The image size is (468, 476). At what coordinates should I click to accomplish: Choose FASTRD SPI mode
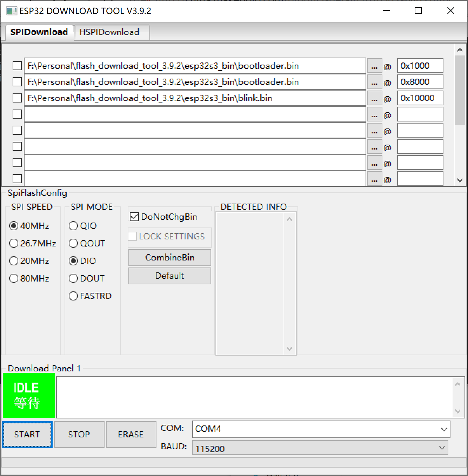tap(90, 296)
